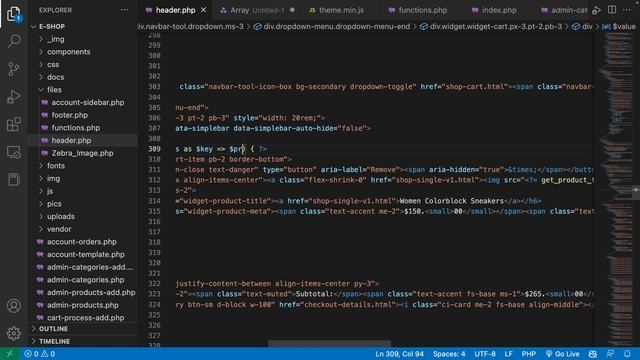
Task: Expand the js folder
Action: tap(49, 191)
